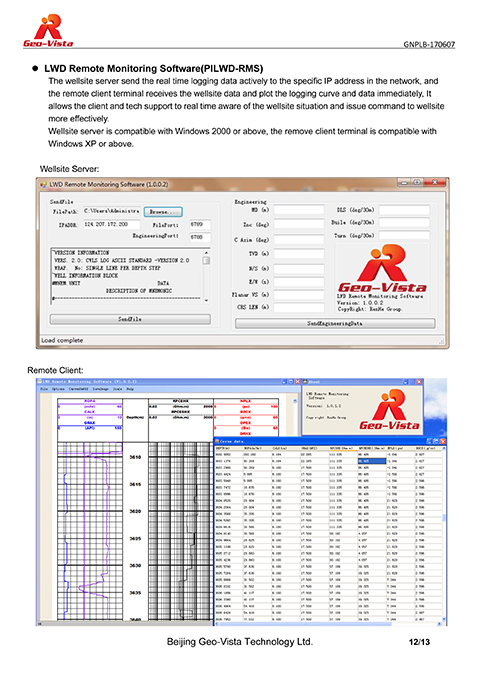The width and height of the screenshot is (480, 679).
Task: Click the ROPA curve header in the first track
Action: coord(90,401)
